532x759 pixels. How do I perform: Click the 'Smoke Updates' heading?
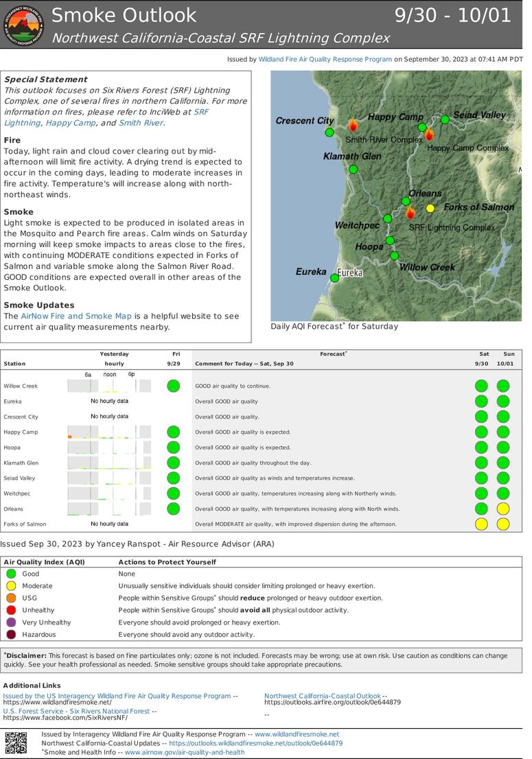tap(39, 305)
